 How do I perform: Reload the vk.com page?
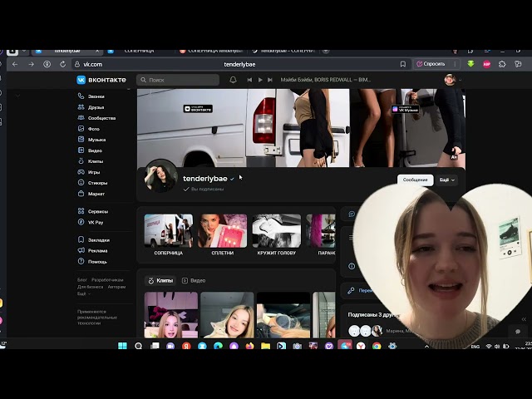63,64
